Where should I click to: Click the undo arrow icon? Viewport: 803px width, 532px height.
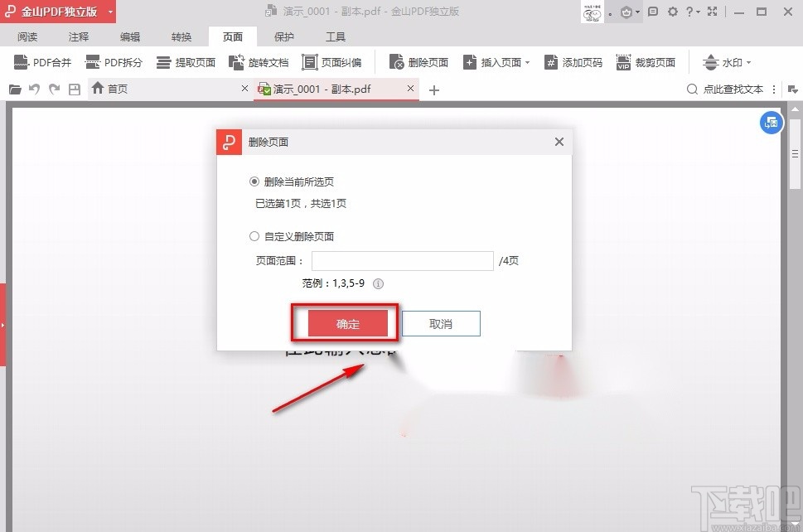click(34, 89)
